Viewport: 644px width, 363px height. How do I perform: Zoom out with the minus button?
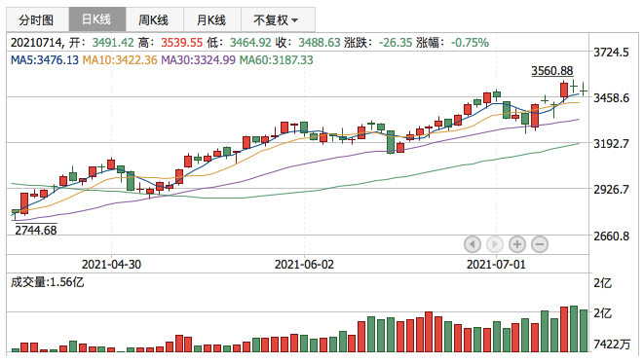coord(540,245)
